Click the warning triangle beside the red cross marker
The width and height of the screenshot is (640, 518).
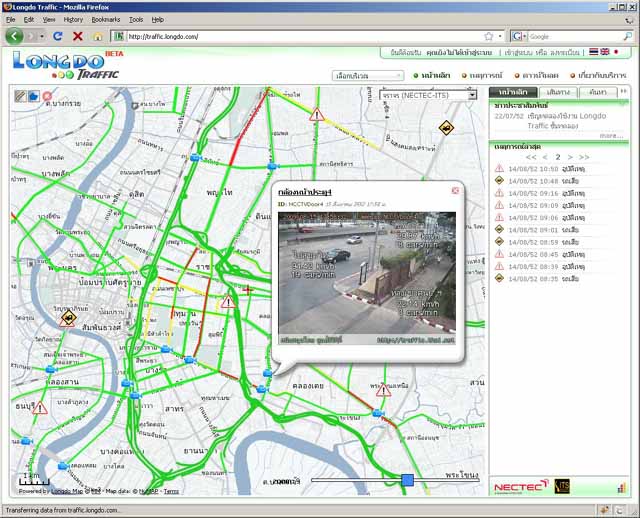pyautogui.click(x=228, y=302)
